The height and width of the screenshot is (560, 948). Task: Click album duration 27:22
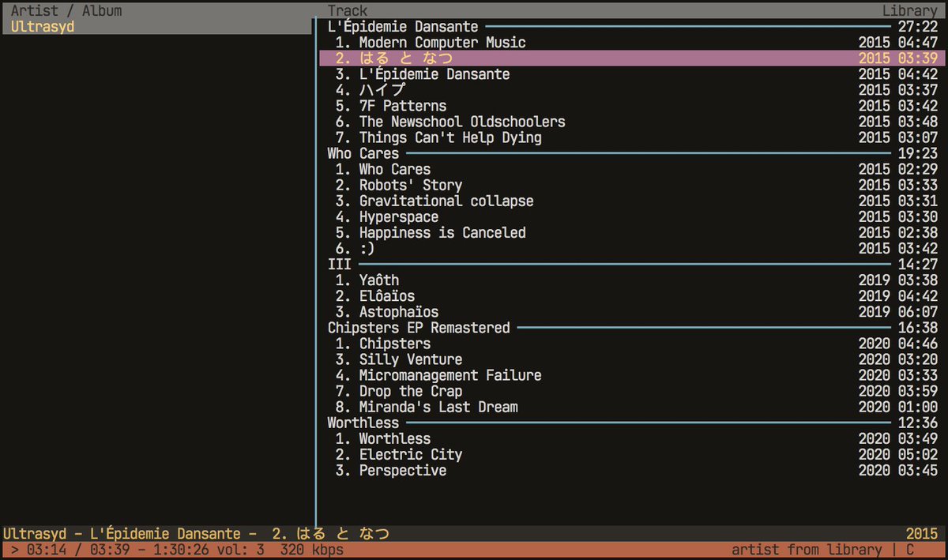918,27
